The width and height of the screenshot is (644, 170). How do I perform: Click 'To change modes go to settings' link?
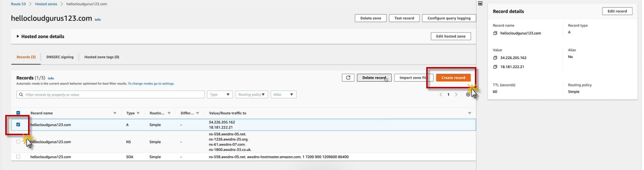coord(151,84)
